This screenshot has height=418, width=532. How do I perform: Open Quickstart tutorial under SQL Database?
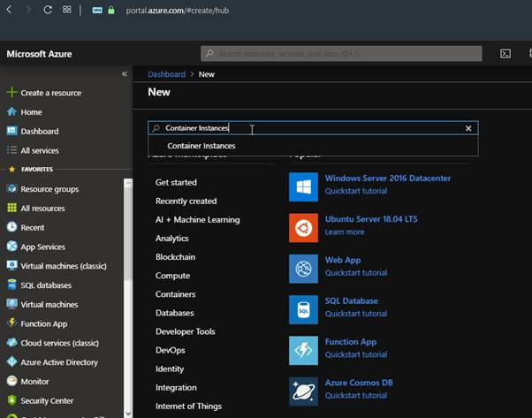(356, 314)
